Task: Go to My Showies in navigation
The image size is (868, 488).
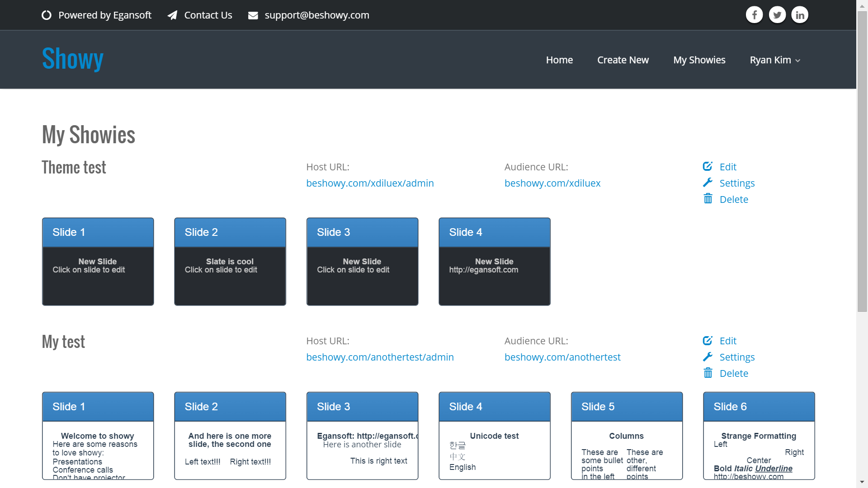Action: tap(699, 60)
